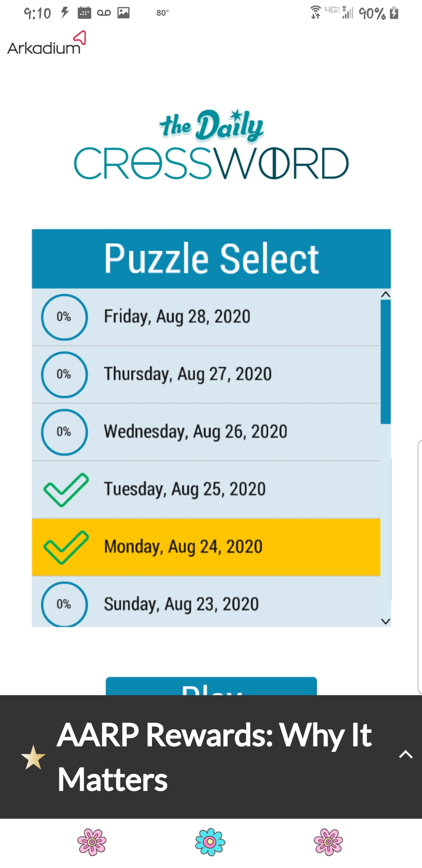The image size is (422, 868).
Task: Click green checkmark for Monday, Aug 24
Action: point(66,547)
